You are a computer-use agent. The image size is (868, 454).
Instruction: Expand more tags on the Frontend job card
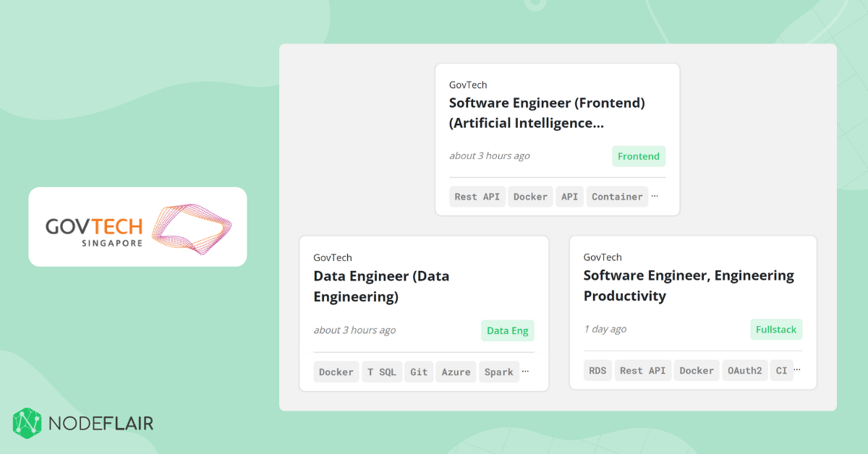pyautogui.click(x=655, y=196)
